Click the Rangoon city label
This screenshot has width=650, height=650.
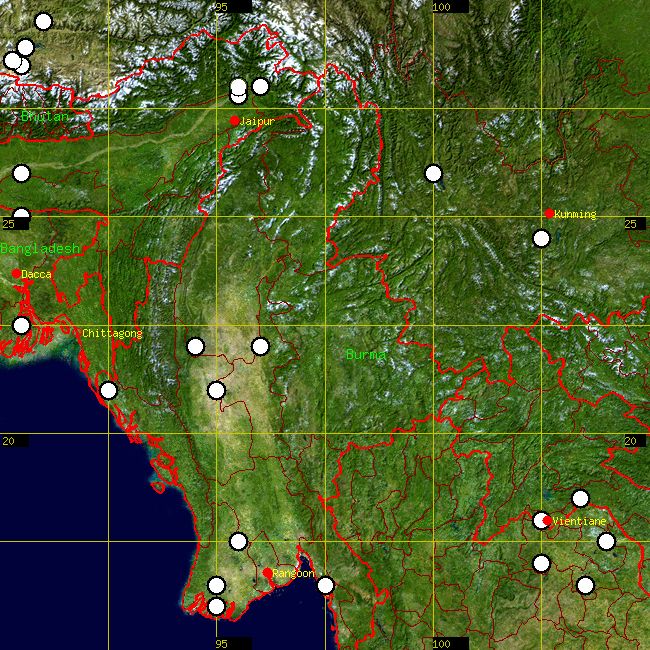(293, 573)
